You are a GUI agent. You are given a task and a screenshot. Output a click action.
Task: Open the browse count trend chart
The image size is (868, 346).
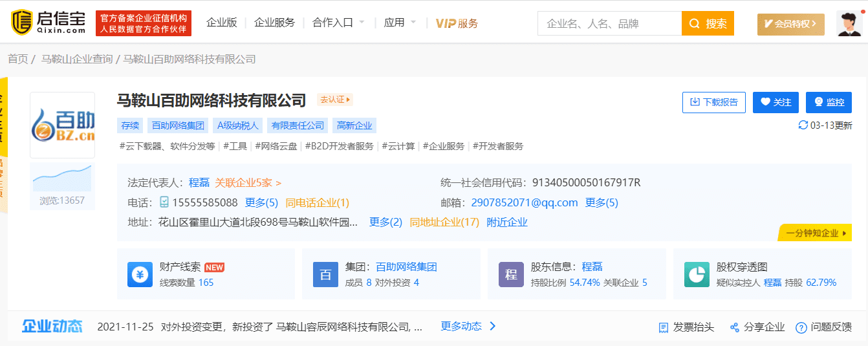(x=62, y=178)
